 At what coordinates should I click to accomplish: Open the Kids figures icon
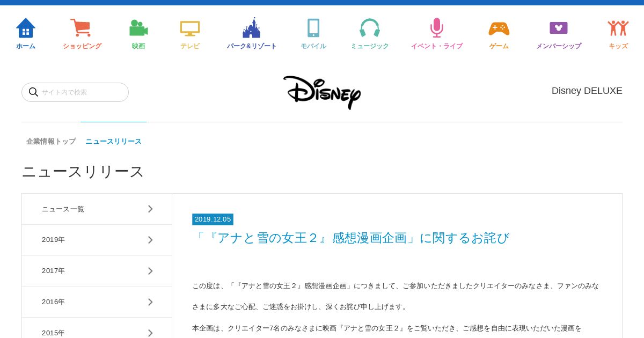(618, 28)
